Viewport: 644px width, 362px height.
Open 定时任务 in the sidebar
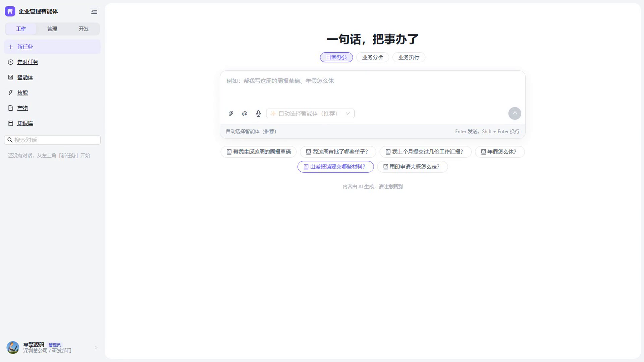pyautogui.click(x=52, y=62)
